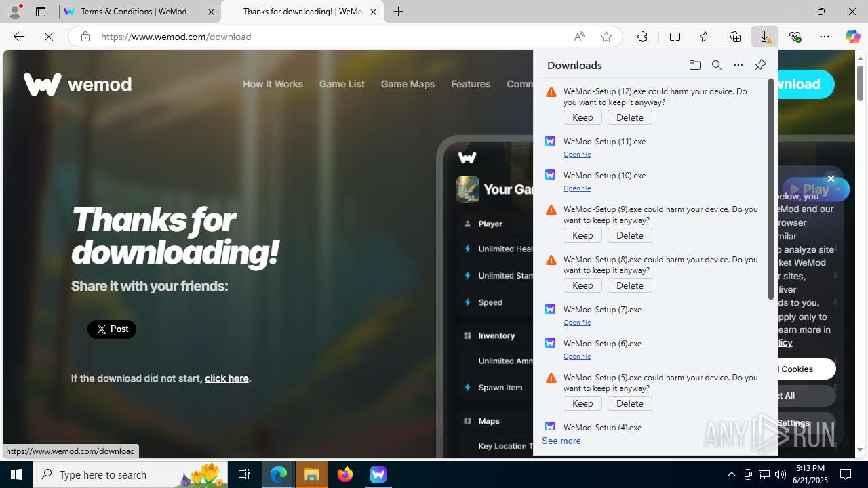Stop page loading button
The width and height of the screenshot is (868, 488).
(x=49, y=37)
